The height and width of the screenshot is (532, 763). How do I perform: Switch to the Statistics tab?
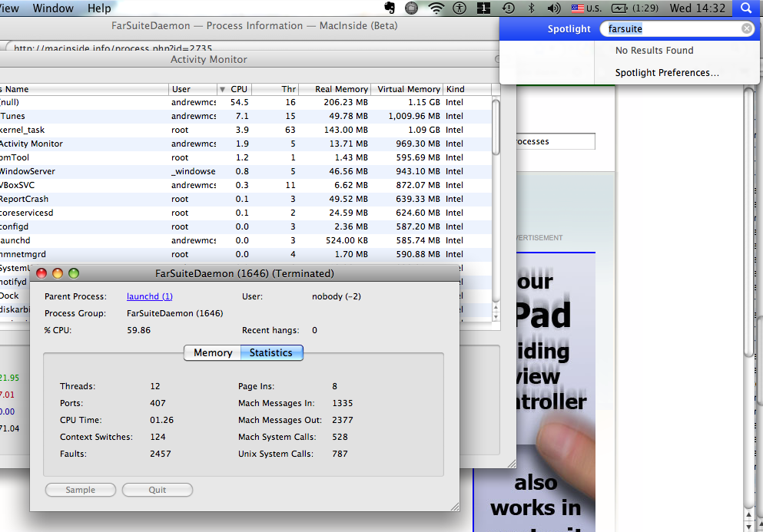(271, 352)
